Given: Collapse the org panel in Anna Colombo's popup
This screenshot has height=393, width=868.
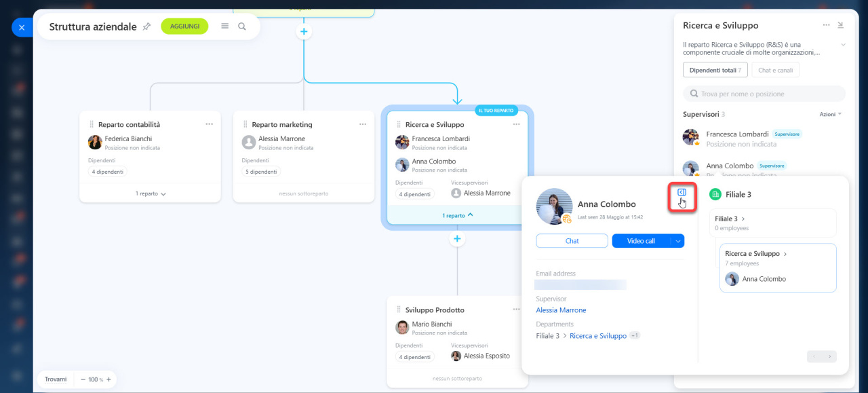Looking at the screenshot, I should 682,193.
